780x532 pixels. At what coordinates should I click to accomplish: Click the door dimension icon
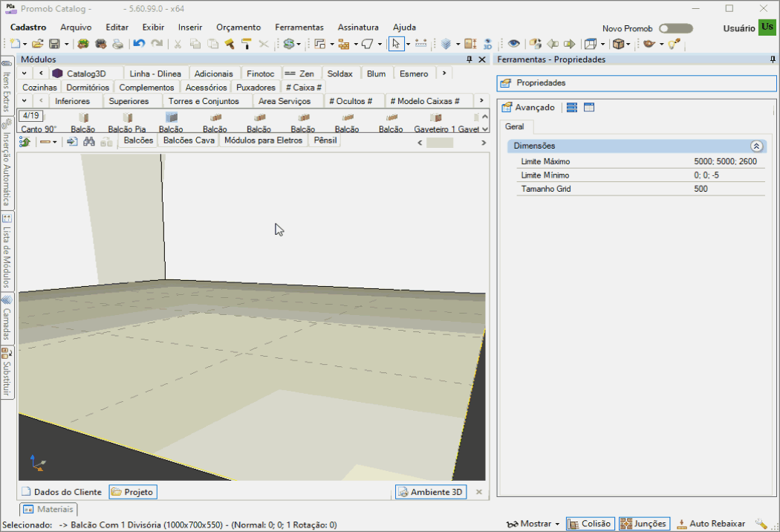coord(470,44)
